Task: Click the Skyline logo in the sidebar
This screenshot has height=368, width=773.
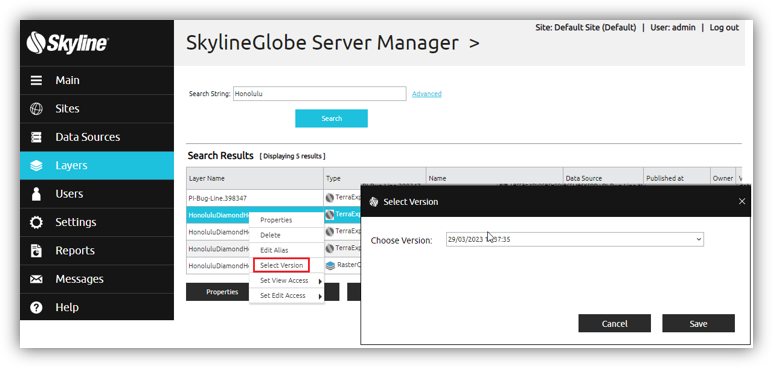Action: (67, 43)
